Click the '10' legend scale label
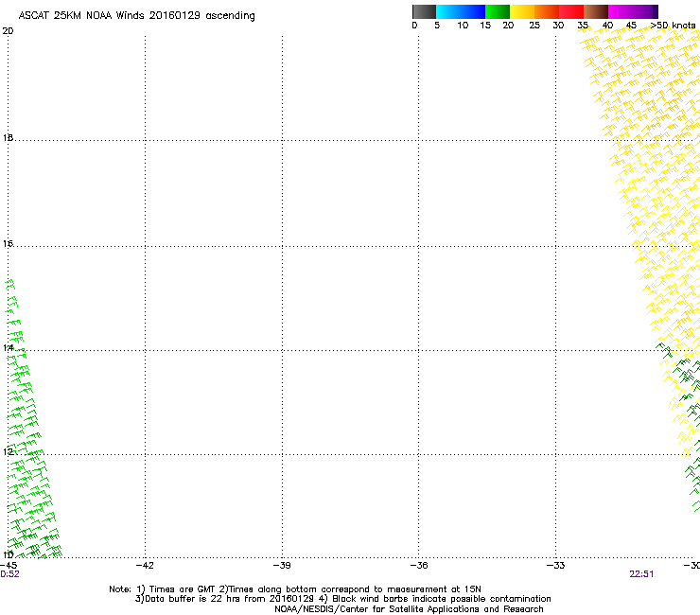This screenshot has width=700, height=615. 463,26
